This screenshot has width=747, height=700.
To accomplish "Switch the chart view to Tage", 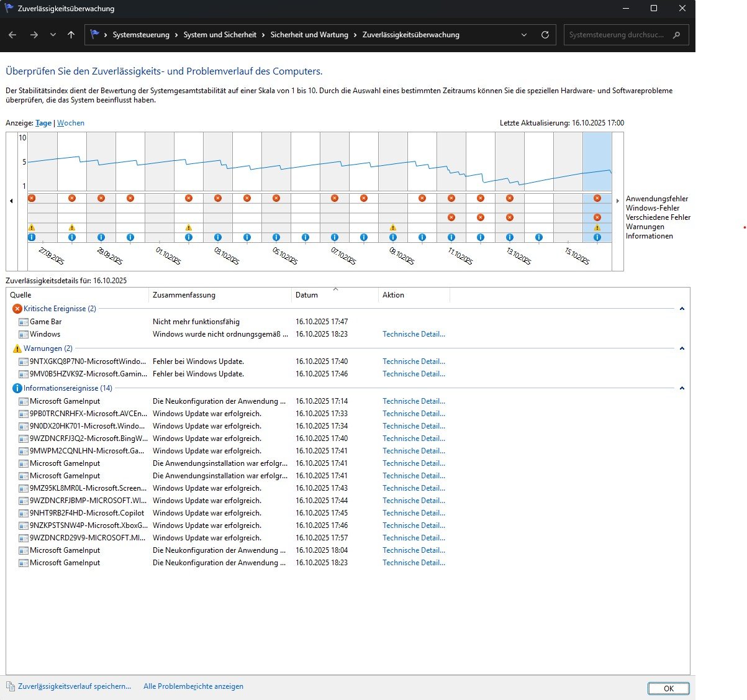I will click(43, 123).
